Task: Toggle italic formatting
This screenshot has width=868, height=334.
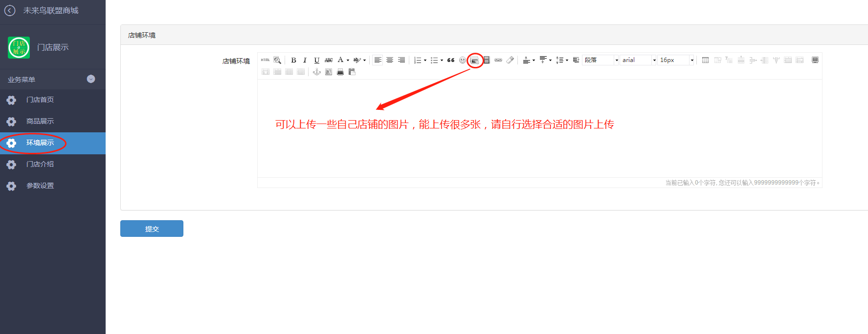Action: 305,60
